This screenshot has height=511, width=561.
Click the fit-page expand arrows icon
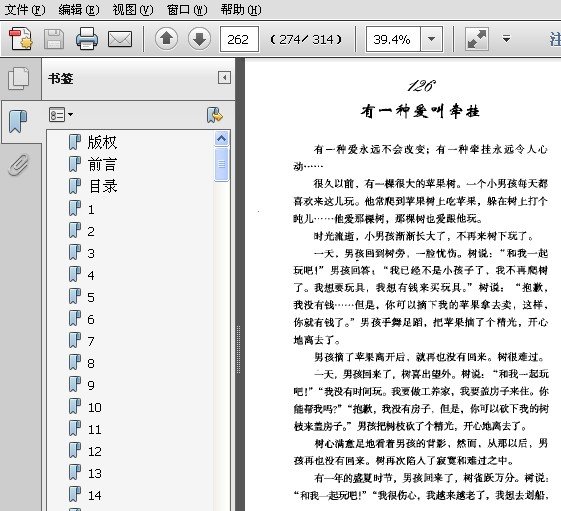[x=477, y=39]
